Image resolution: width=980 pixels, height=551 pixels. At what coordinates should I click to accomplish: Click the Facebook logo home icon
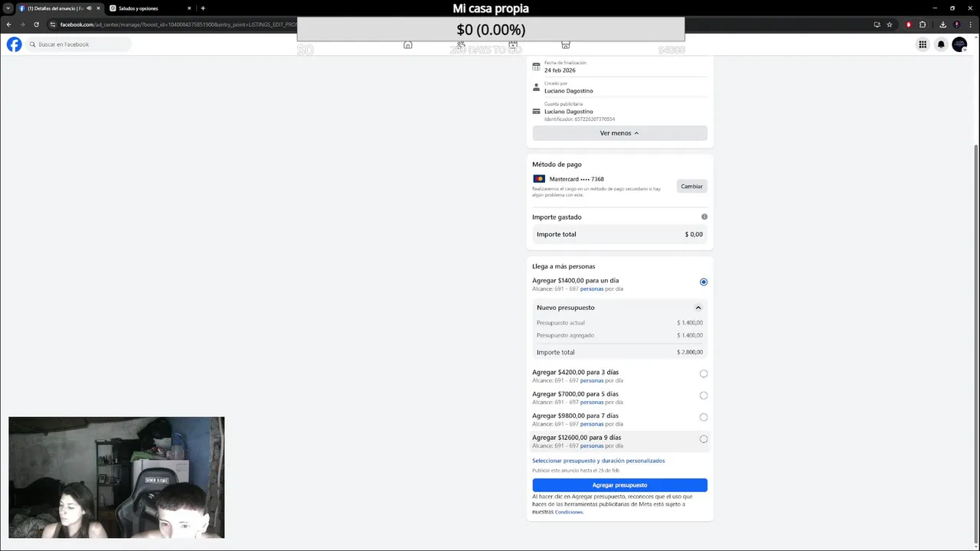[x=14, y=44]
